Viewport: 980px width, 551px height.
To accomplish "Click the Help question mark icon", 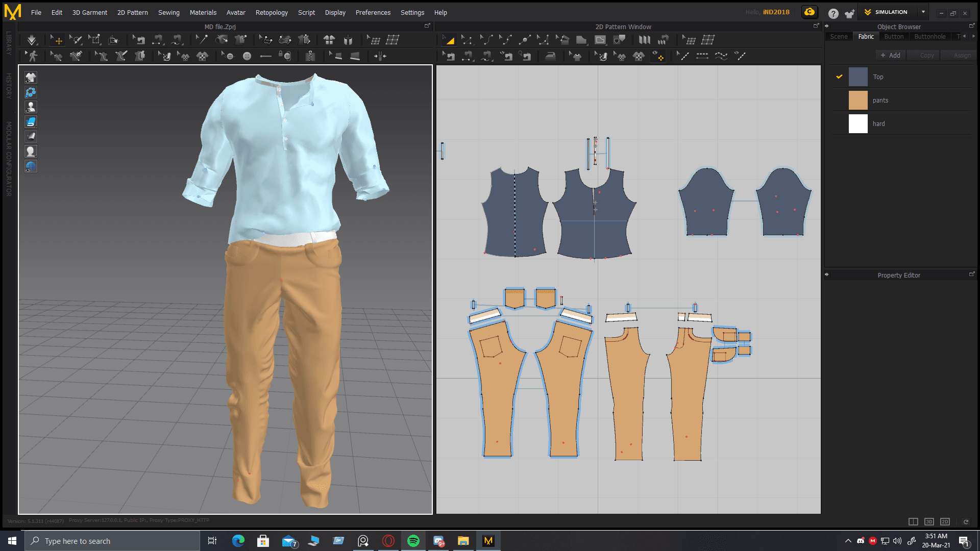I will tap(833, 13).
